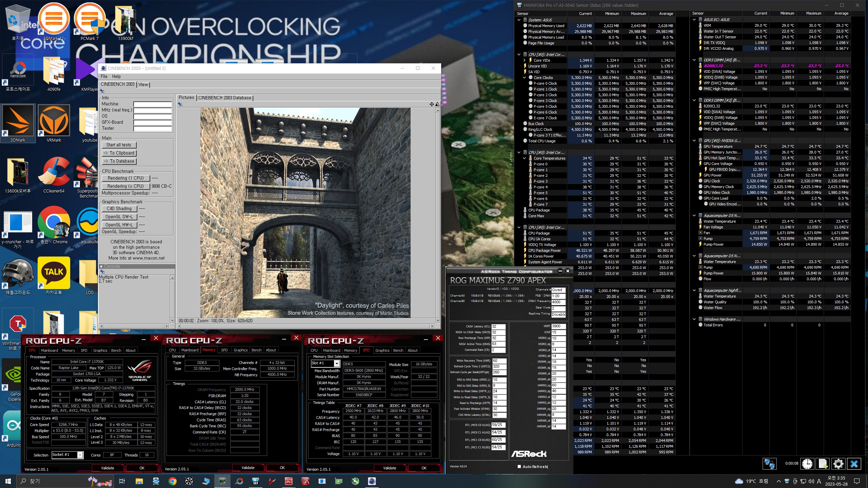
Task: Click Cinebench sphere icon in taskbar
Action: [x=372, y=481]
